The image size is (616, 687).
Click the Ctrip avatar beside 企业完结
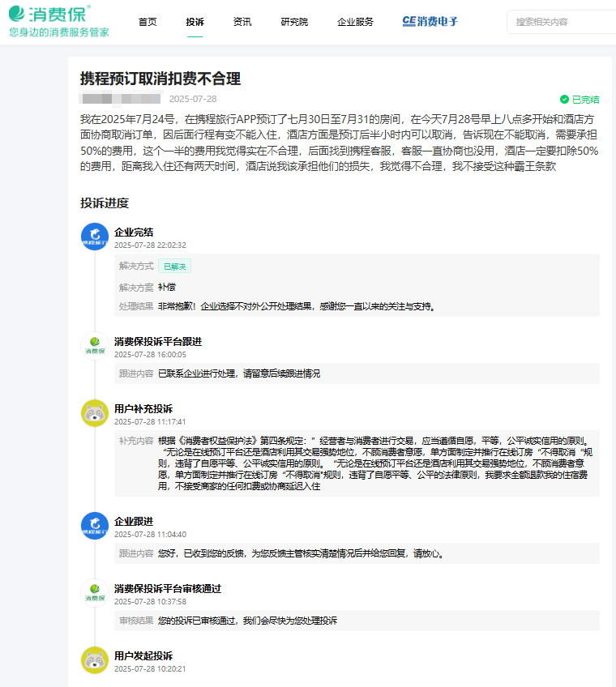95,237
